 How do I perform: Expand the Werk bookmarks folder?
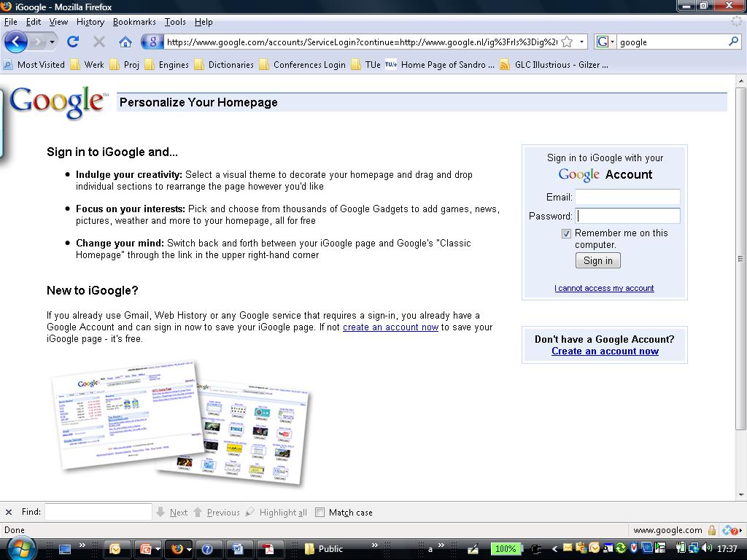click(x=88, y=65)
